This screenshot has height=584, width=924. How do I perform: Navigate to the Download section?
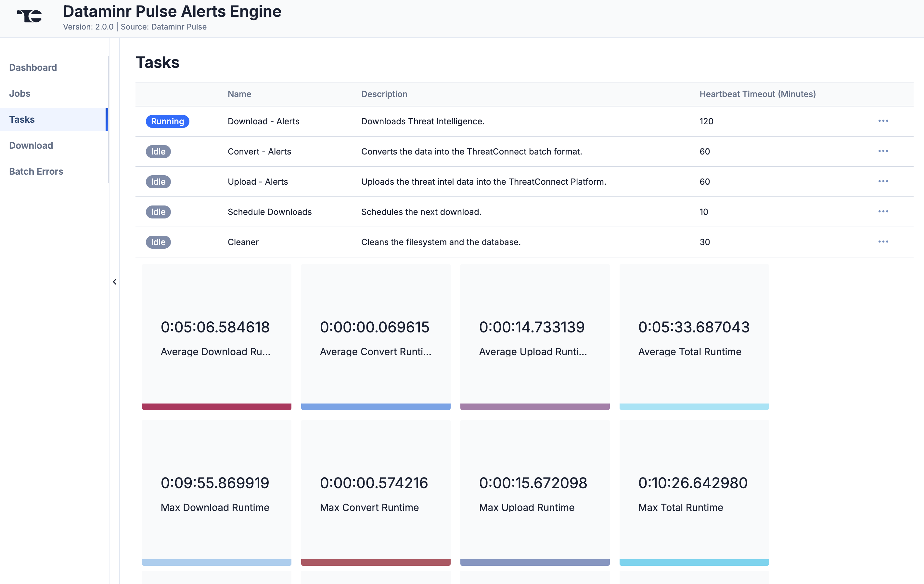[31, 145]
